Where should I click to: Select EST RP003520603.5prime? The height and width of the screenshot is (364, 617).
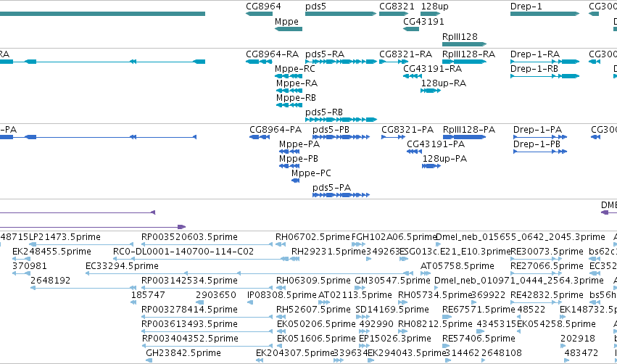190,237
